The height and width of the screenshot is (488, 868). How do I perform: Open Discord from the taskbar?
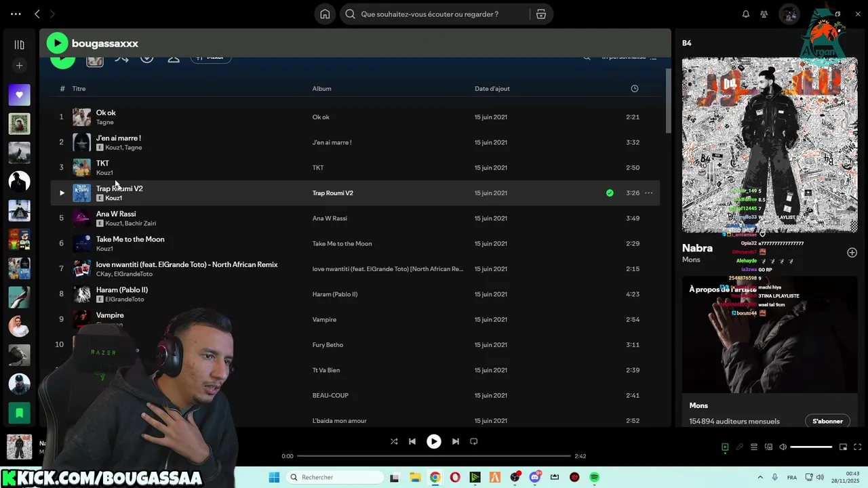click(x=535, y=478)
